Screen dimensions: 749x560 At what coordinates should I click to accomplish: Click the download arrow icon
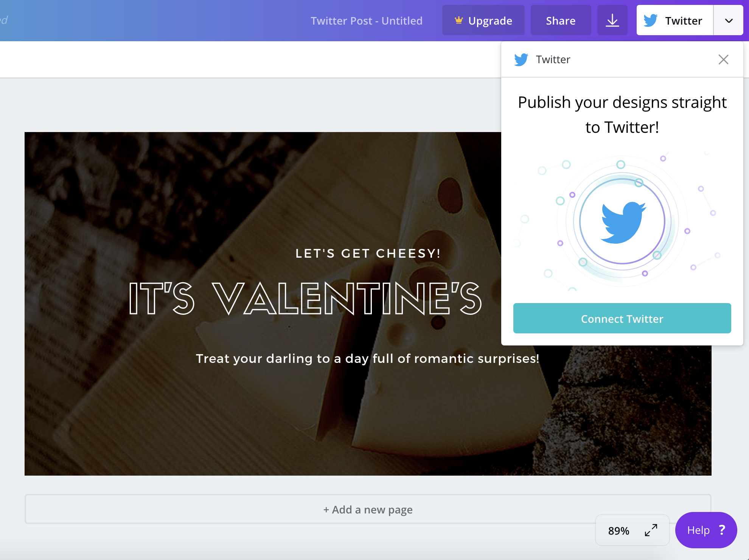pyautogui.click(x=612, y=20)
